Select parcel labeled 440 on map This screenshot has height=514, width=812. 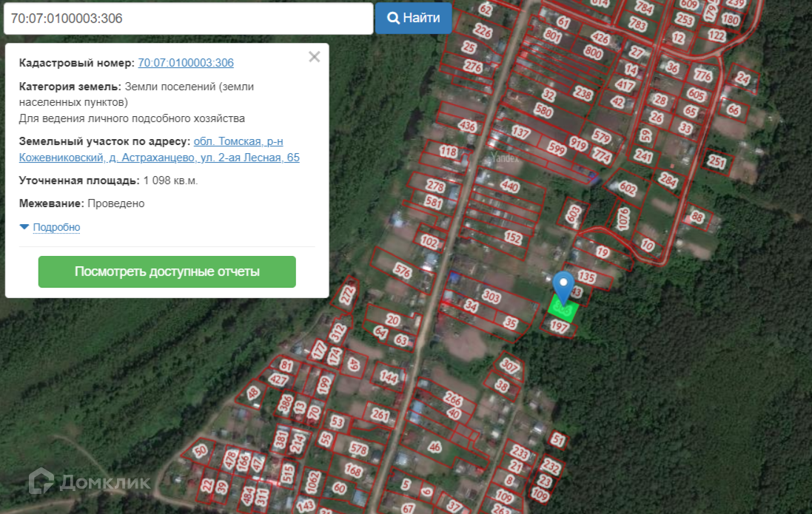tap(509, 186)
